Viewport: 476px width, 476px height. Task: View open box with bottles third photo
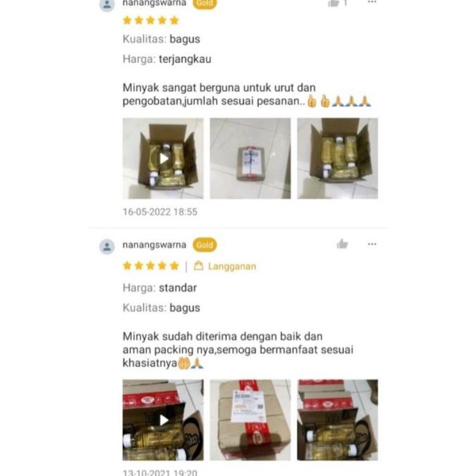point(338,158)
